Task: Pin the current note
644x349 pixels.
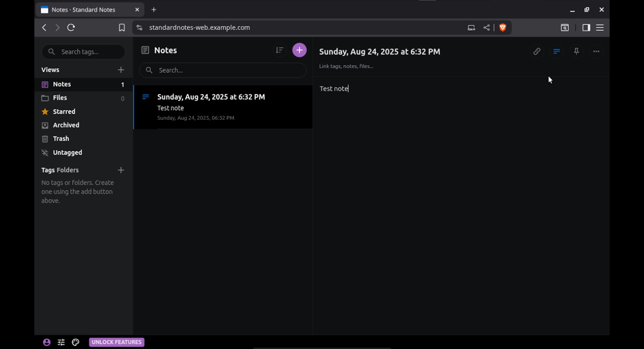Action: (576, 51)
